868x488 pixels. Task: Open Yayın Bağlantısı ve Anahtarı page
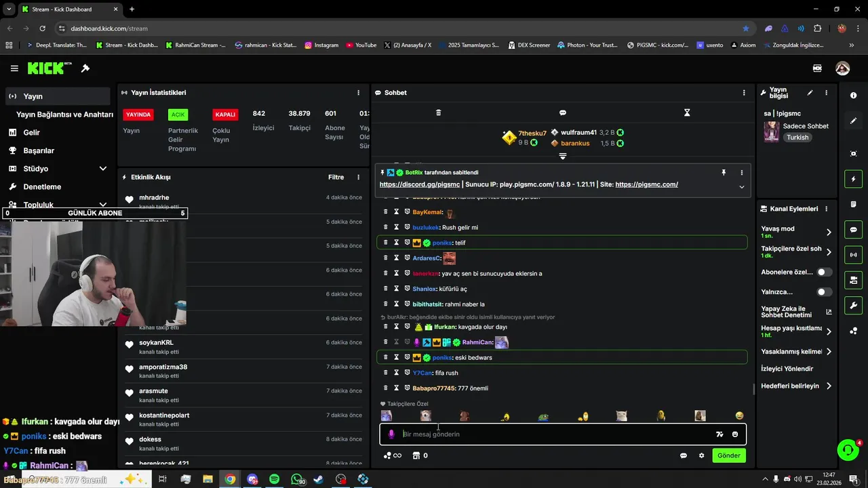64,115
